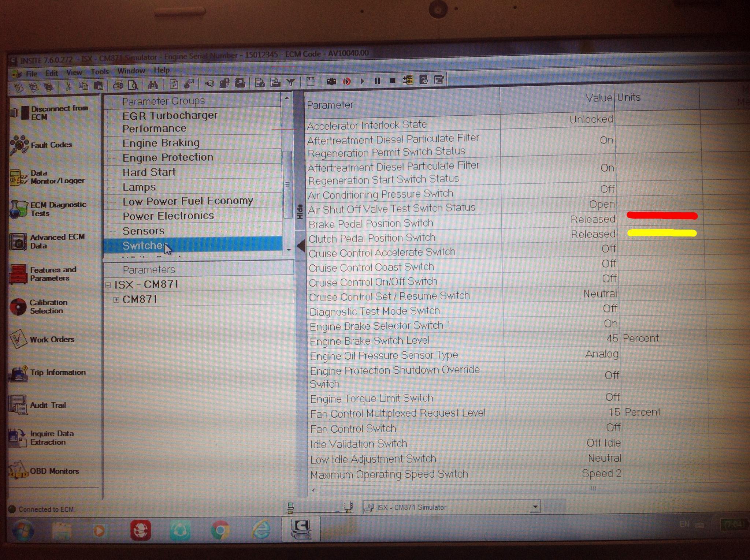Open the Help menu

click(x=161, y=70)
